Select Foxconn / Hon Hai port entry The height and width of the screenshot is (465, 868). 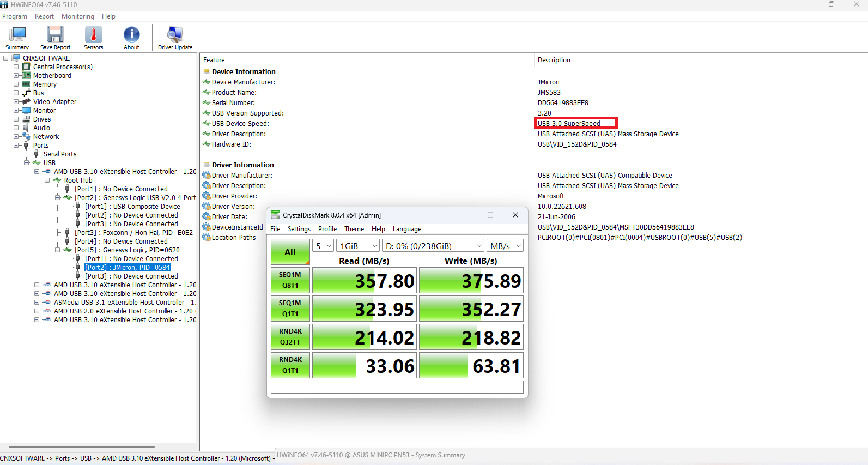[133, 232]
